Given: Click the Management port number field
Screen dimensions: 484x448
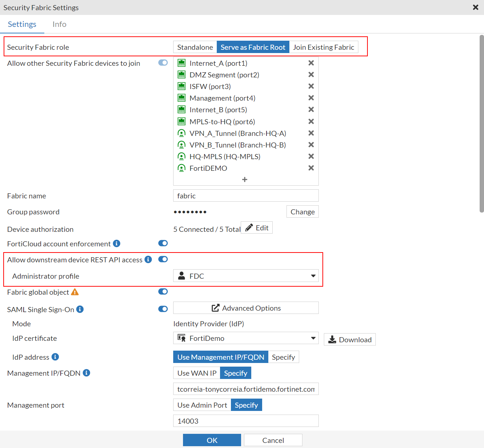Looking at the screenshot, I should [246, 421].
